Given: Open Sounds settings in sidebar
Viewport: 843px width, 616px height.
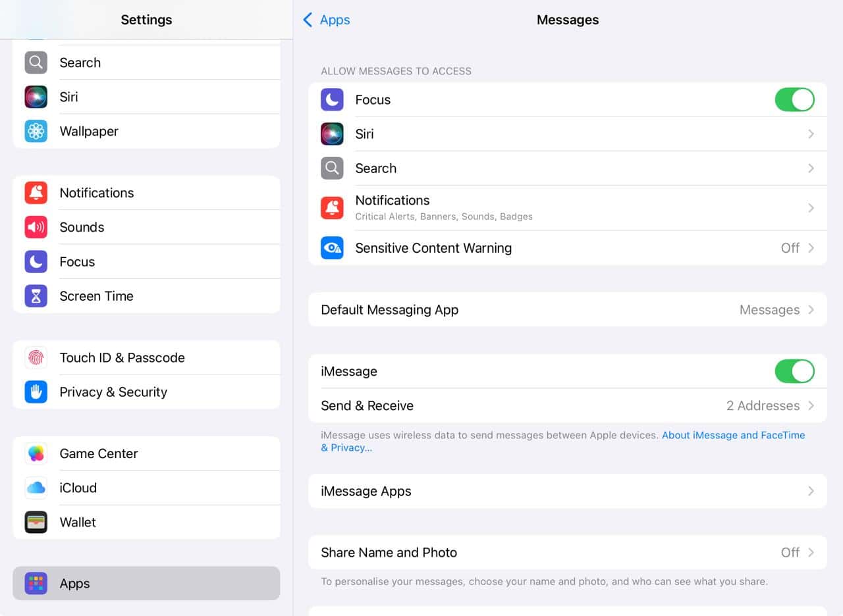Looking at the screenshot, I should coord(146,227).
